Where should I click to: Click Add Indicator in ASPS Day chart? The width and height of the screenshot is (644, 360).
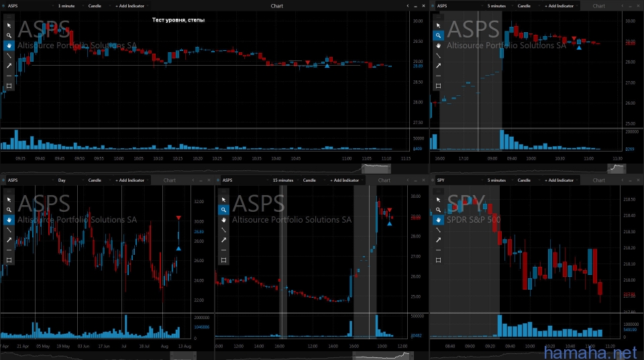click(x=131, y=180)
